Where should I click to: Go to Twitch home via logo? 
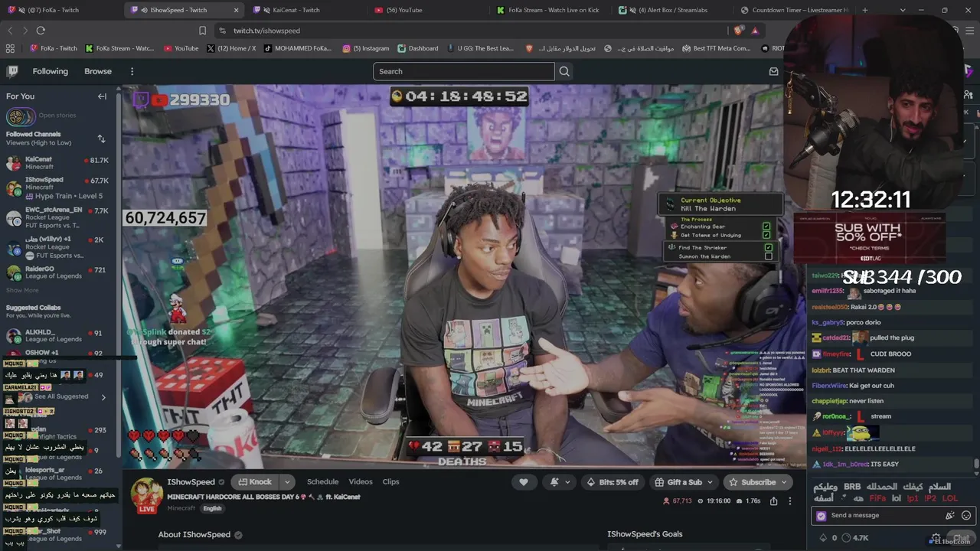(12, 71)
